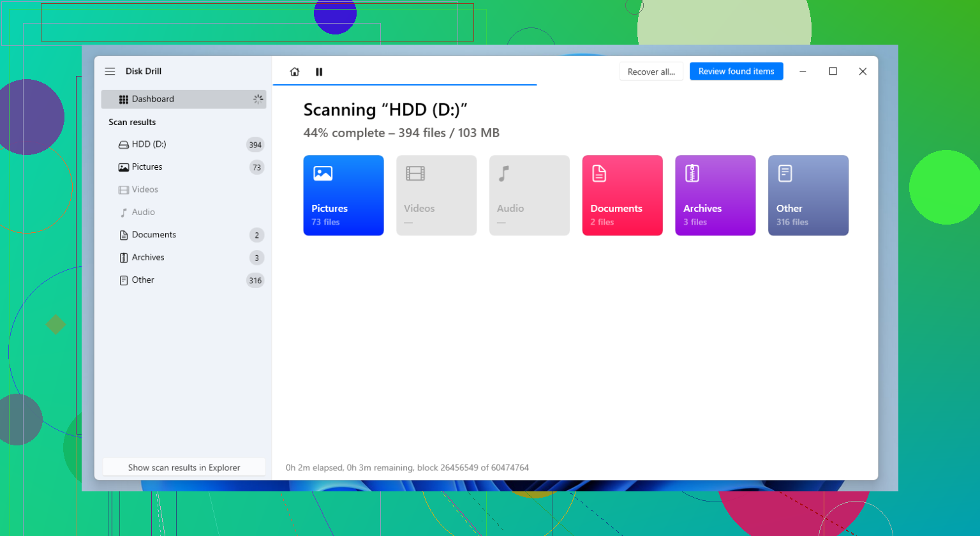Screen dimensions: 980x536
Task: Click Review found items button
Action: tap(736, 71)
